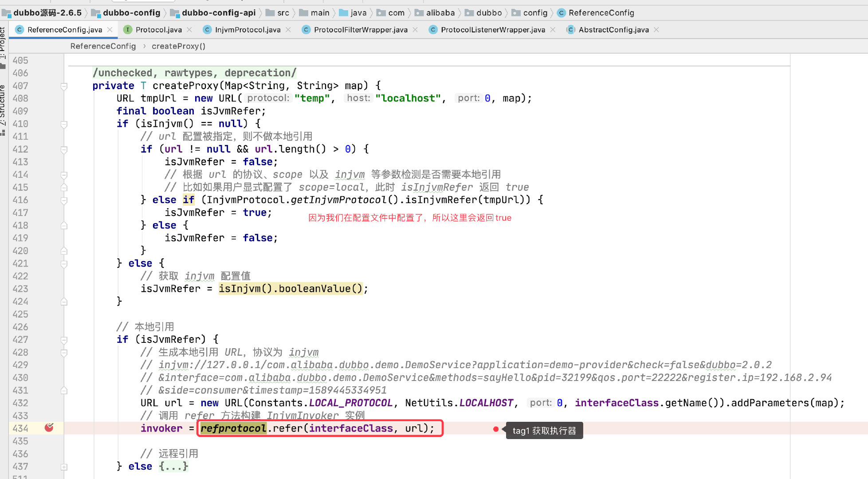Close the ProtocolListenerWrapper.java tab
The height and width of the screenshot is (479, 868).
pyautogui.click(x=553, y=30)
